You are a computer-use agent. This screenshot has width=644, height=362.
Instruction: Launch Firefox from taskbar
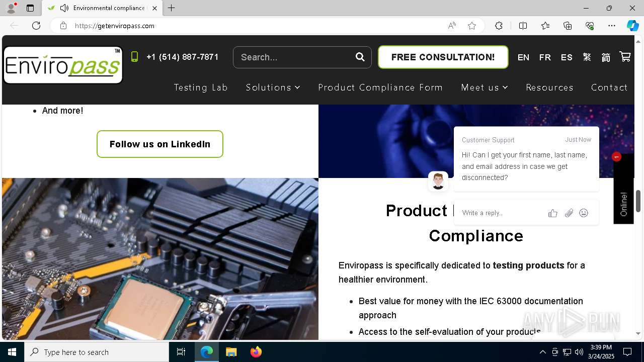click(256, 352)
